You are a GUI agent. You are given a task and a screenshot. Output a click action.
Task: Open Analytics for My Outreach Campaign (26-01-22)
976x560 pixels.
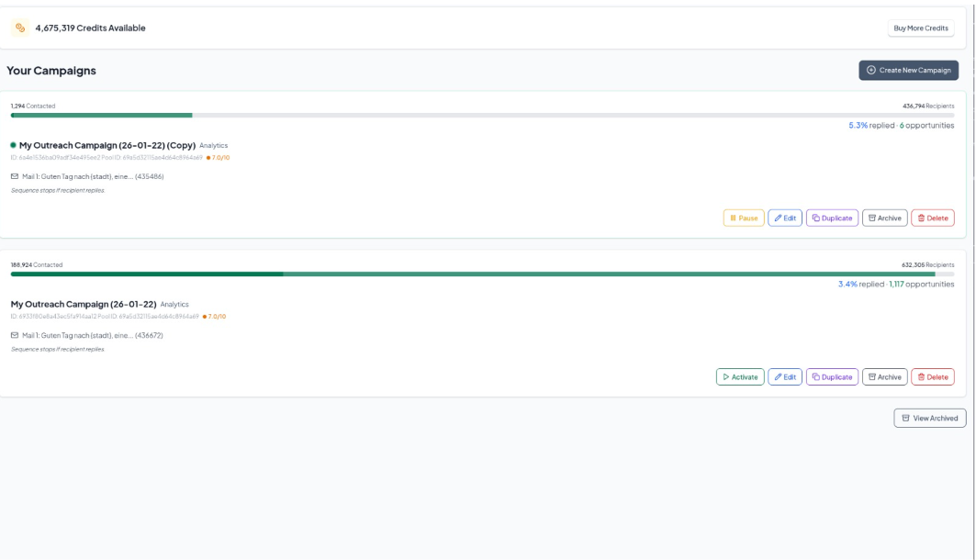[x=174, y=304]
